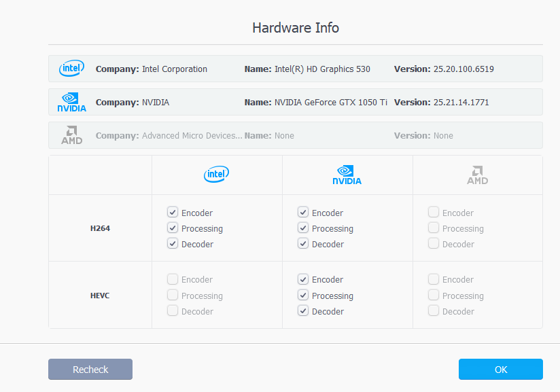The width and height of the screenshot is (560, 392).
Task: Select version '25.20.100.6519'
Action: coord(463,69)
